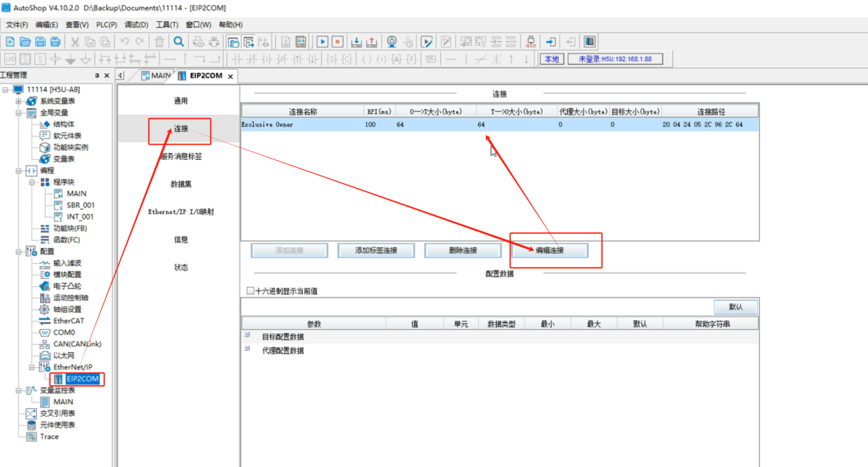Click the Download to PLC icon
868x467 pixels.
click(x=356, y=42)
